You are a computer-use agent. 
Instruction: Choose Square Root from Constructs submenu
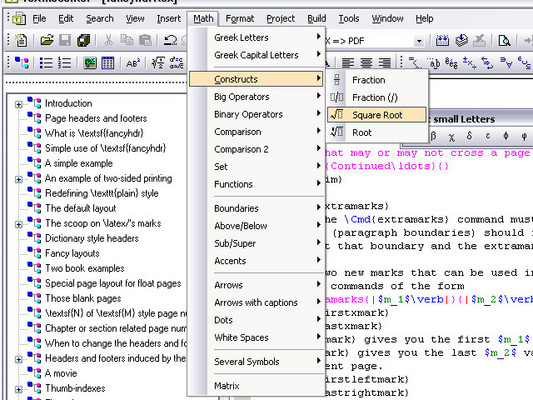pos(377,115)
